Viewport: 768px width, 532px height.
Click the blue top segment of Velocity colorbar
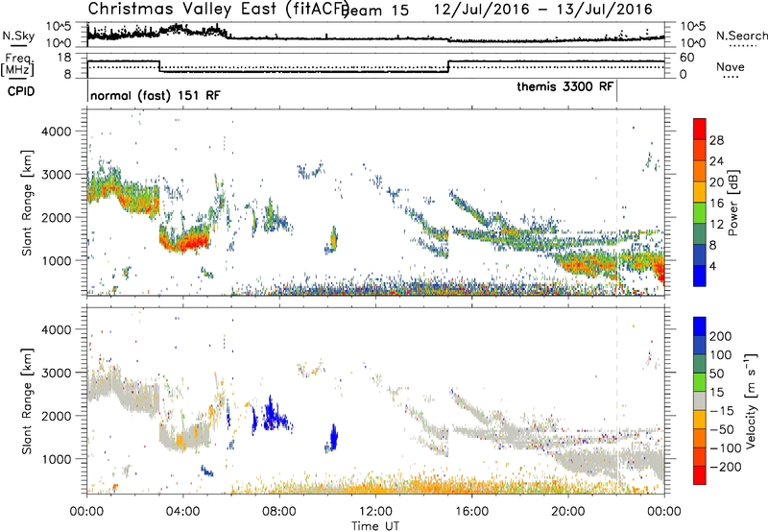coord(700,326)
